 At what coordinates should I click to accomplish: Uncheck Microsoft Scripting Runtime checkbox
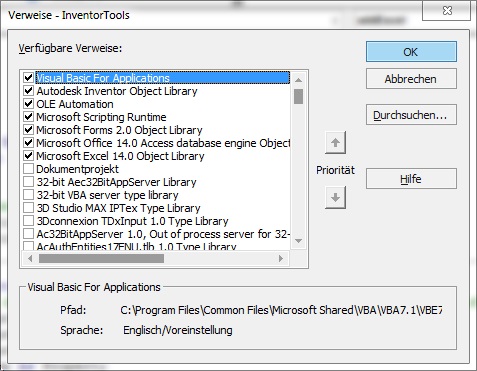pos(29,117)
